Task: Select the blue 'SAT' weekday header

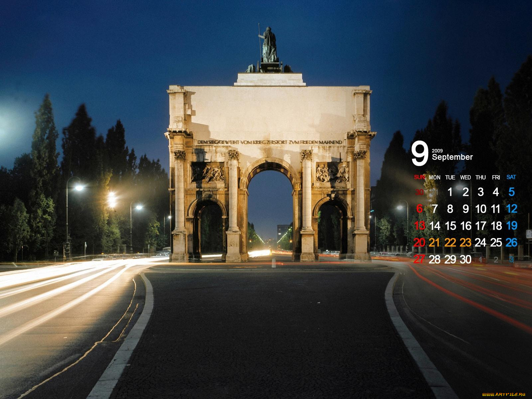Action: (x=511, y=177)
